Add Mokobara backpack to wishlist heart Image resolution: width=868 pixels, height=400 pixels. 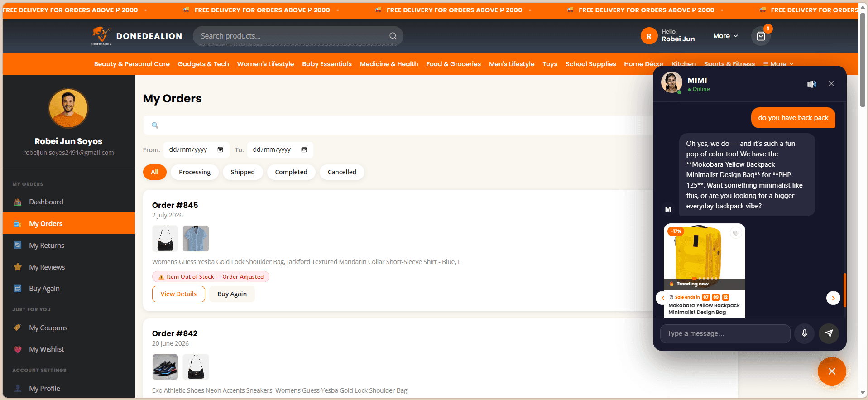pyautogui.click(x=735, y=233)
